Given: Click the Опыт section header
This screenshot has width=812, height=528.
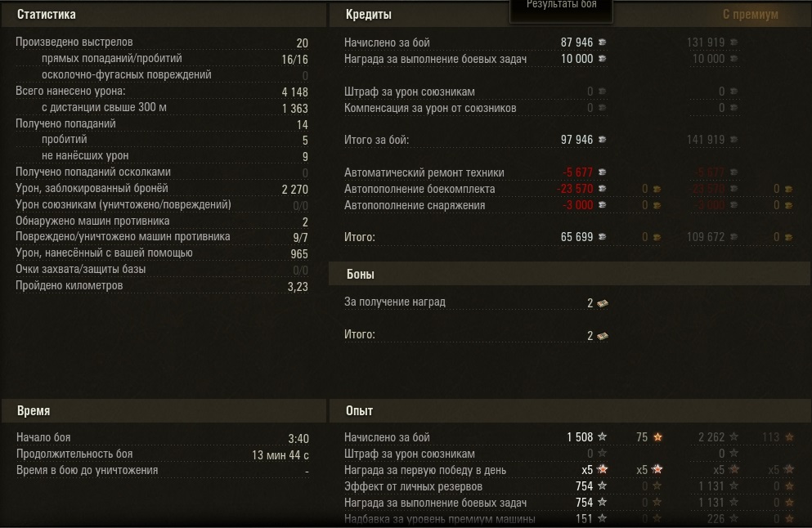Looking at the screenshot, I should [x=359, y=410].
